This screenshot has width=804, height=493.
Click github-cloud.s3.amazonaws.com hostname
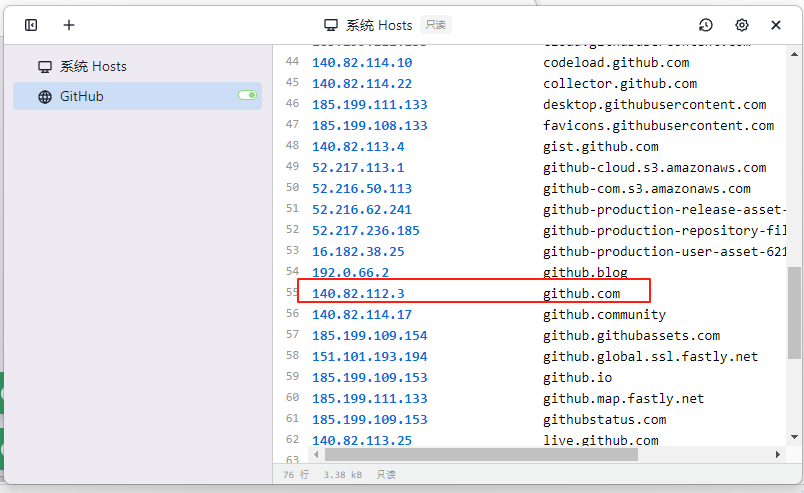[654, 168]
